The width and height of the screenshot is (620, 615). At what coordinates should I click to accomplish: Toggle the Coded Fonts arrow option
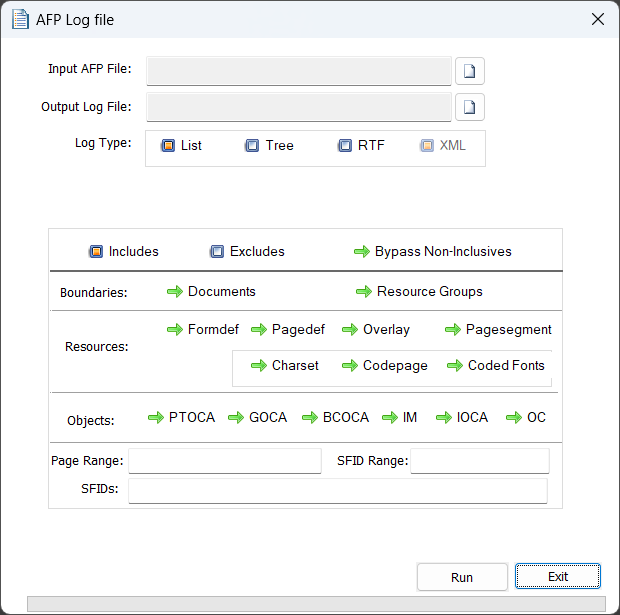point(455,366)
